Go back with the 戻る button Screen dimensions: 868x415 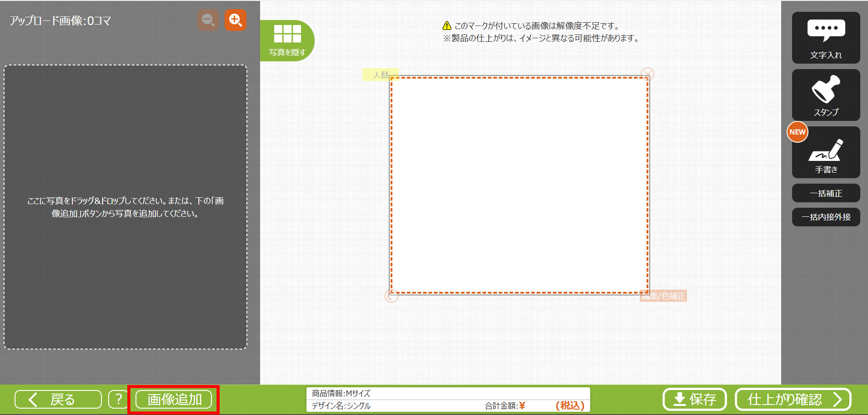point(58,400)
